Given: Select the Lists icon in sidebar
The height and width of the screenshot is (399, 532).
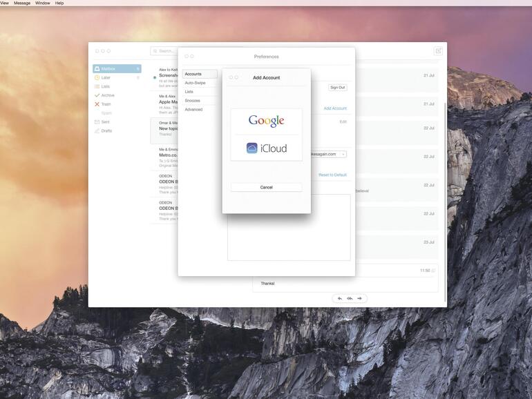Looking at the screenshot, I should 97,86.
